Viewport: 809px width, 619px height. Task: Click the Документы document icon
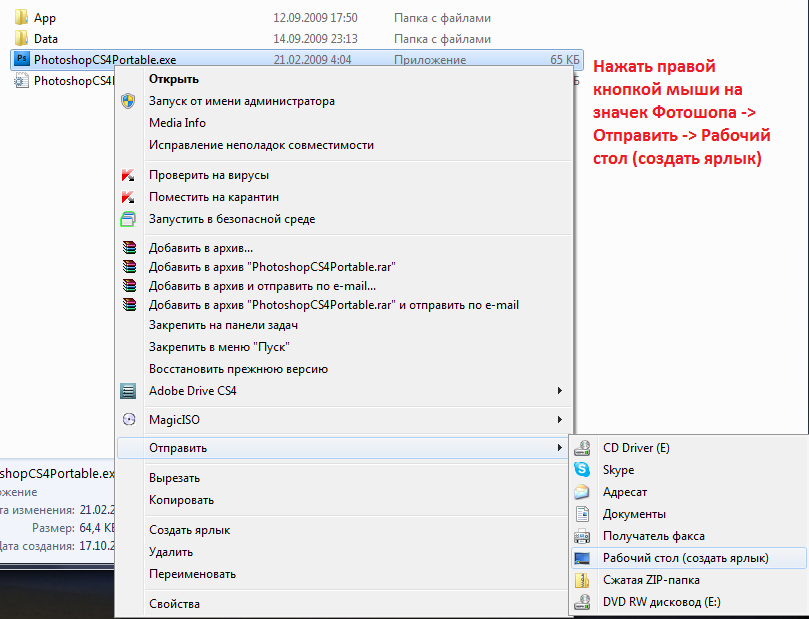(582, 514)
